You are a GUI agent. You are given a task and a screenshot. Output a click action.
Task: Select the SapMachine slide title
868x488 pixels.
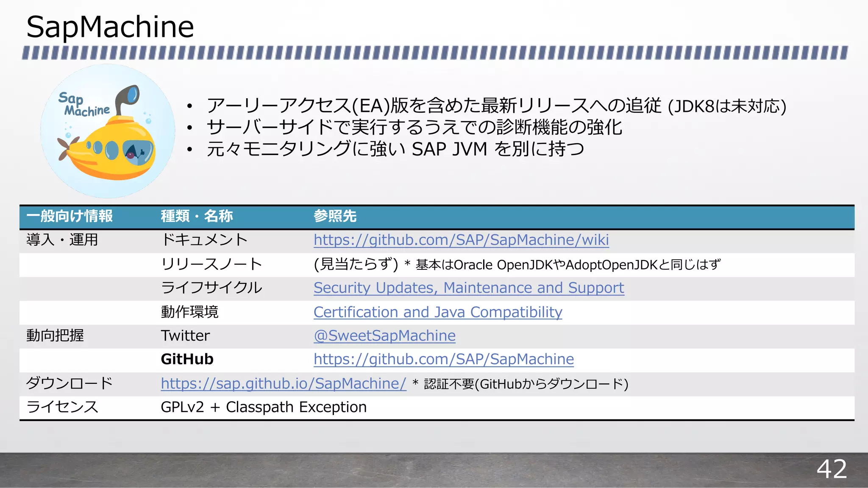(110, 27)
